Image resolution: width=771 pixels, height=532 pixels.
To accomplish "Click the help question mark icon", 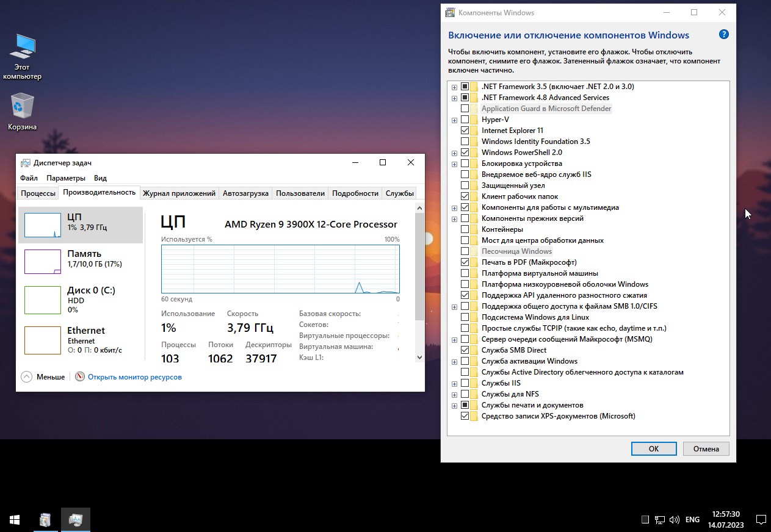I will [x=724, y=35].
